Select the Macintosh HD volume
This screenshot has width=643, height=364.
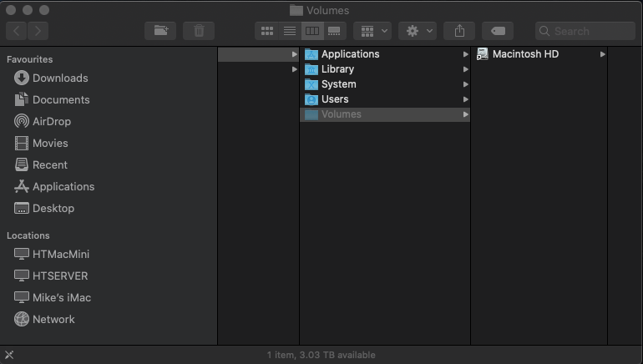(x=524, y=54)
